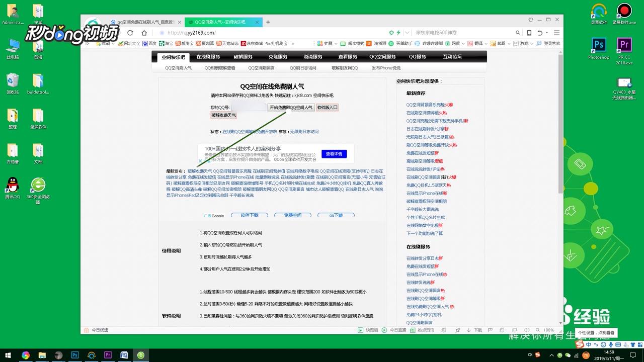Click the 软件下载 ad pill link
This screenshot has height=362, width=644.
pyautogui.click(x=249, y=215)
